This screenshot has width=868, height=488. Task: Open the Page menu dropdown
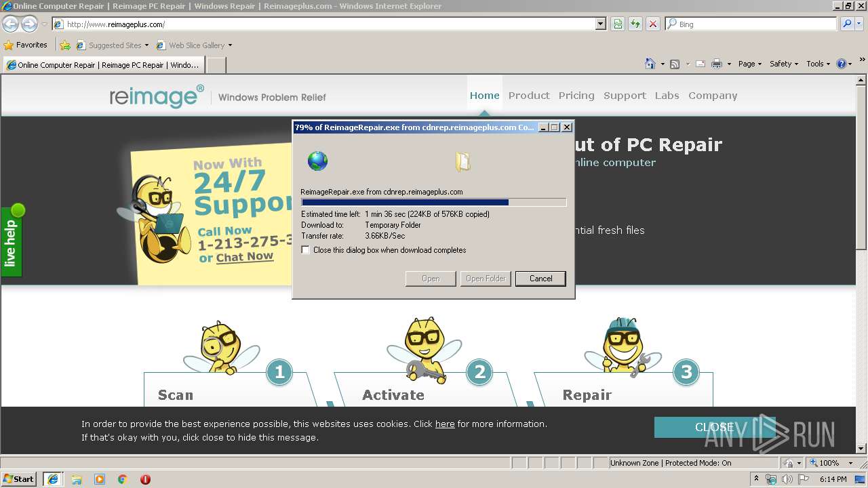[x=749, y=64]
